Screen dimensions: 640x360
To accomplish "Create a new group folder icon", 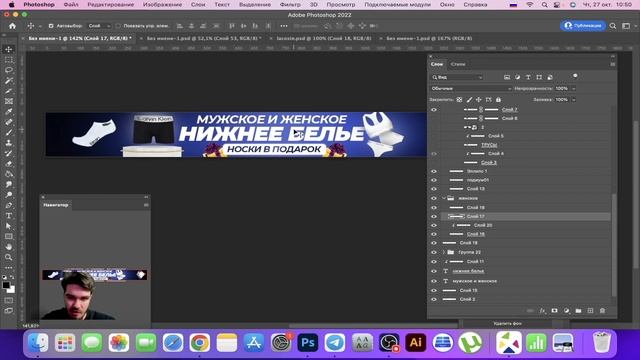I will tap(578, 311).
